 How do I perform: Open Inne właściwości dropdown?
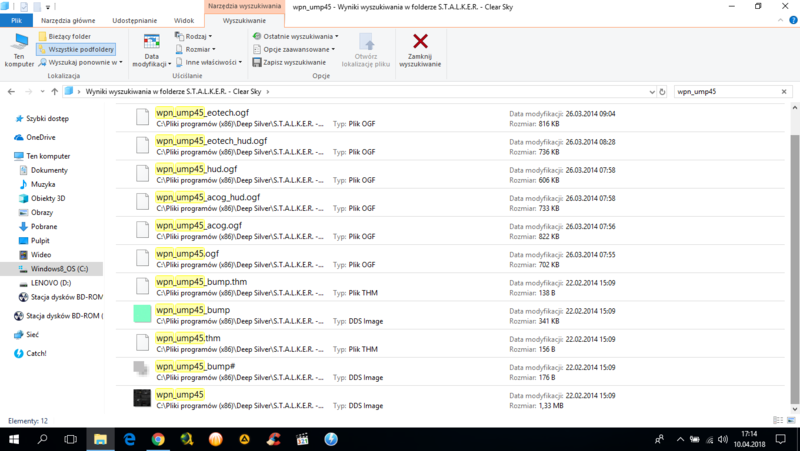[x=209, y=62]
